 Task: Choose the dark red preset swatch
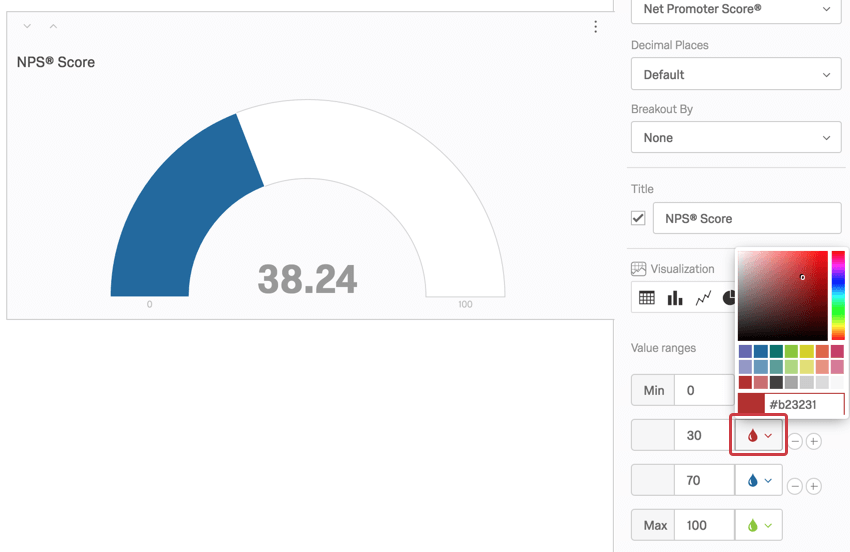point(745,382)
